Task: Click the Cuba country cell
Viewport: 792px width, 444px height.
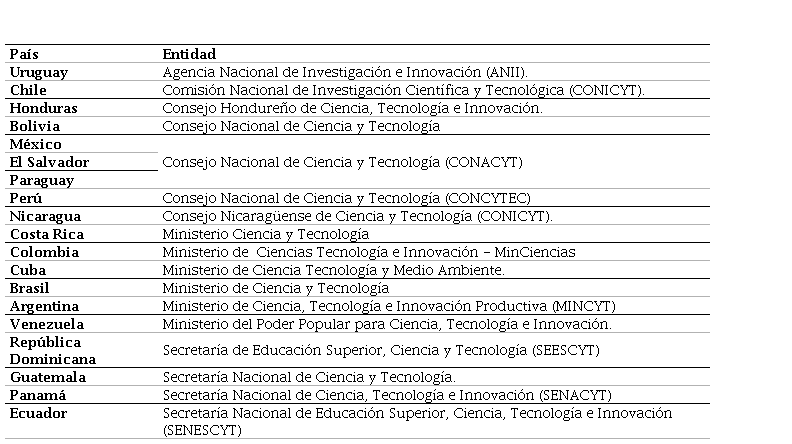Action: coord(27,270)
